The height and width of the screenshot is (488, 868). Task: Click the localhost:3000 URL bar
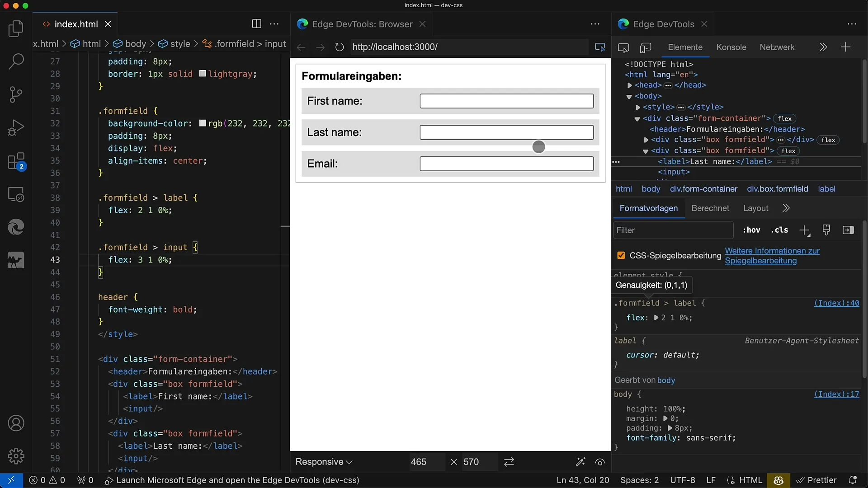click(468, 47)
